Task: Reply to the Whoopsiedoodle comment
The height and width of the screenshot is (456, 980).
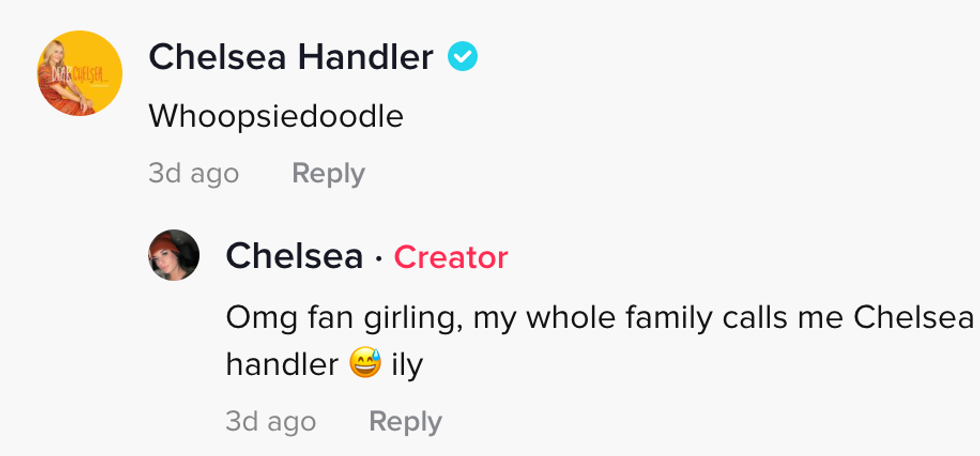Action: 328,173
